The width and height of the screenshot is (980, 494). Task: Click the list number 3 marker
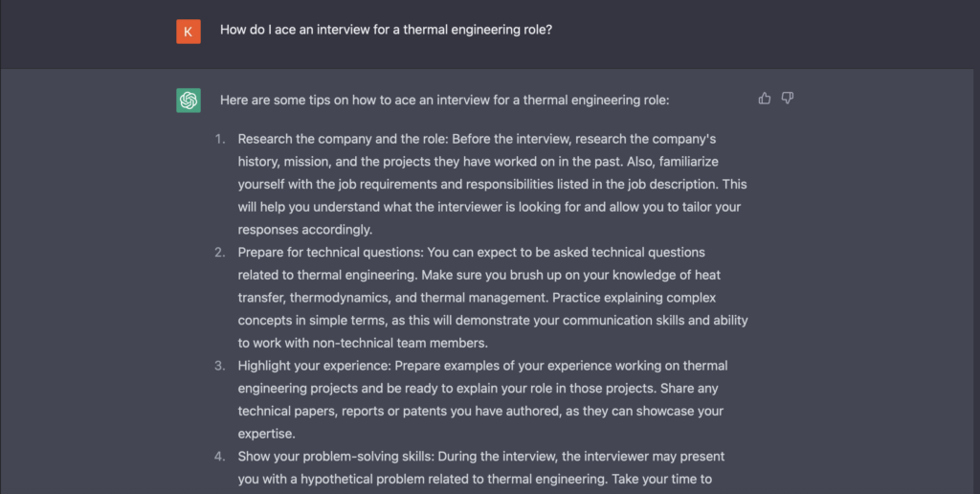219,366
